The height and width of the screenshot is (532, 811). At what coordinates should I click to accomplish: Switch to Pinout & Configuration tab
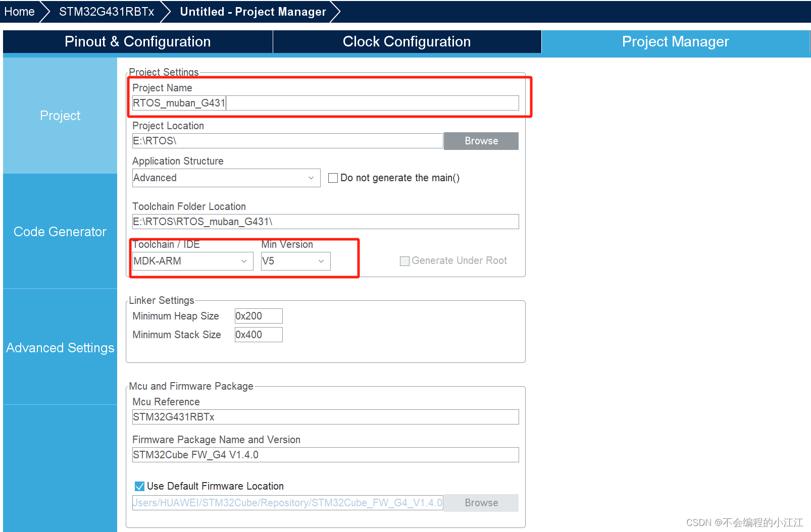pyautogui.click(x=138, y=41)
